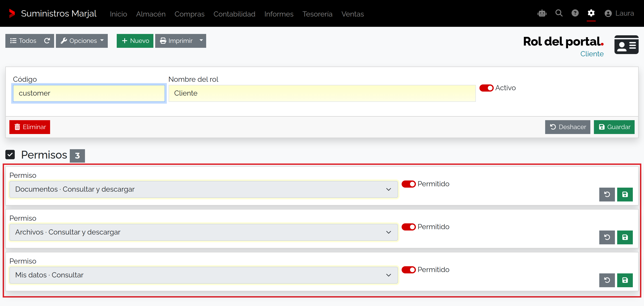Open the Contabilidad menu

[234, 14]
